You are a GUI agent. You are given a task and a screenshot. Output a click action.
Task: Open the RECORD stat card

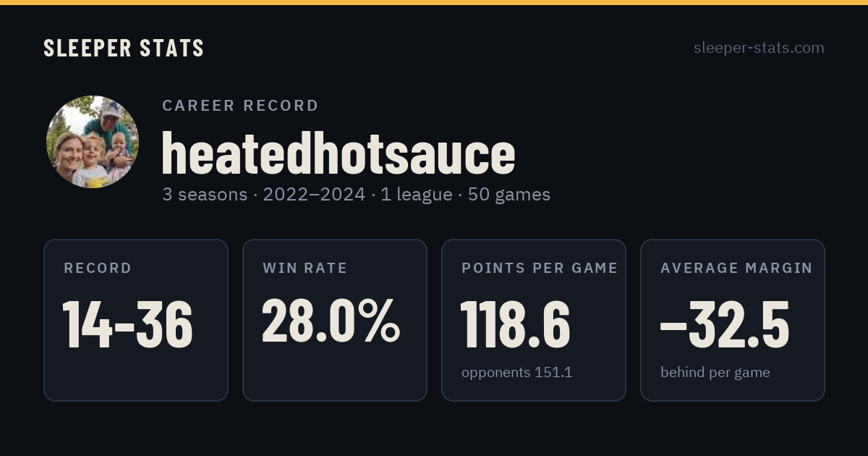[136, 320]
